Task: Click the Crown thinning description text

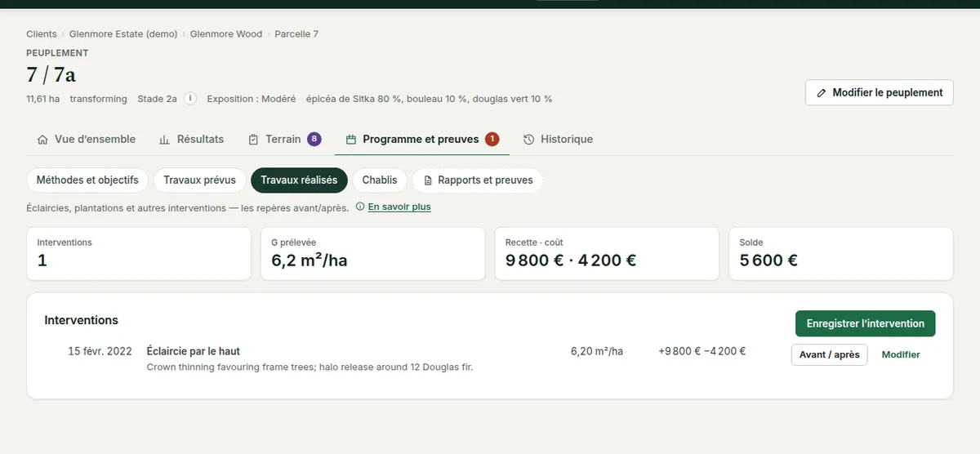Action: pyautogui.click(x=310, y=367)
